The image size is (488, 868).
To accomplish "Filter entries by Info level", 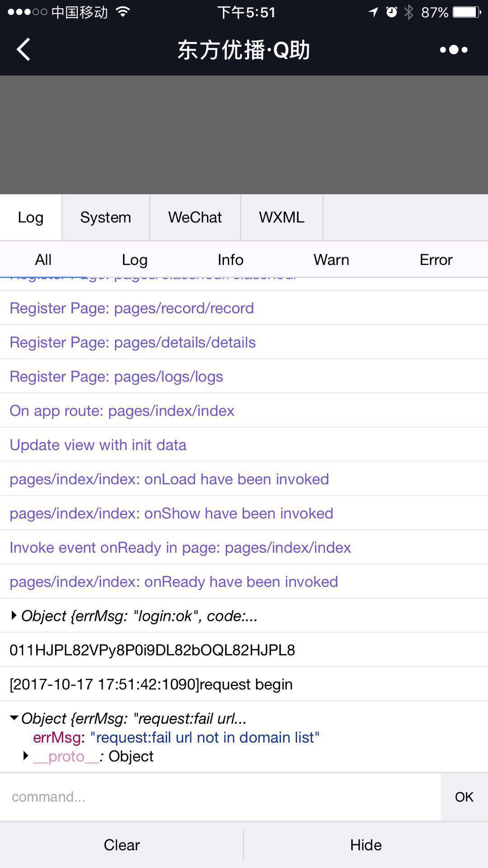I will point(230,259).
